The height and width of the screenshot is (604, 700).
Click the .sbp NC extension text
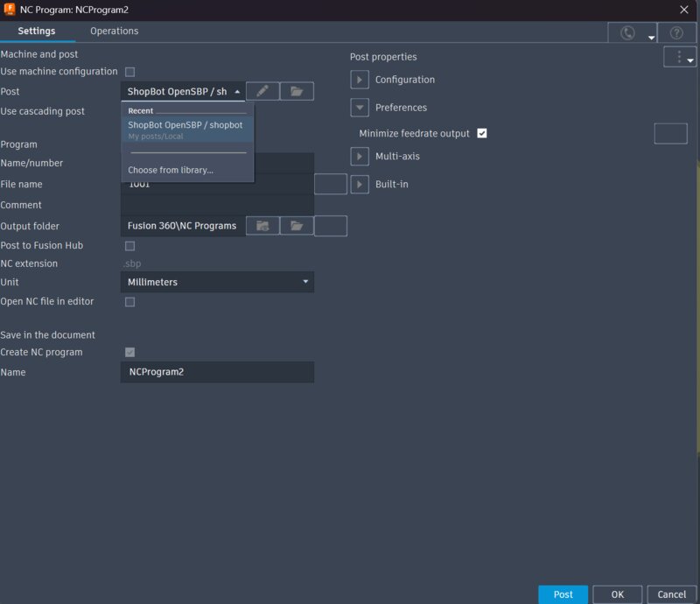pos(133,263)
